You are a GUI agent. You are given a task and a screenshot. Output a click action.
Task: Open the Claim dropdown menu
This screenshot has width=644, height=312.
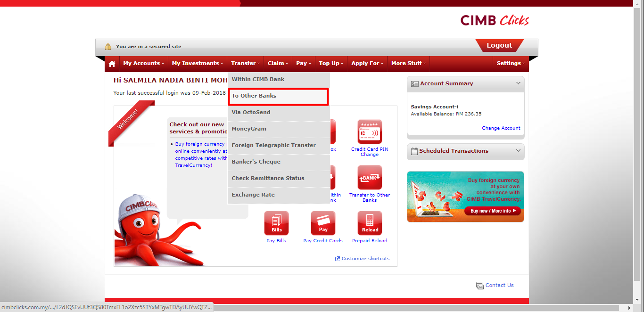pos(278,63)
